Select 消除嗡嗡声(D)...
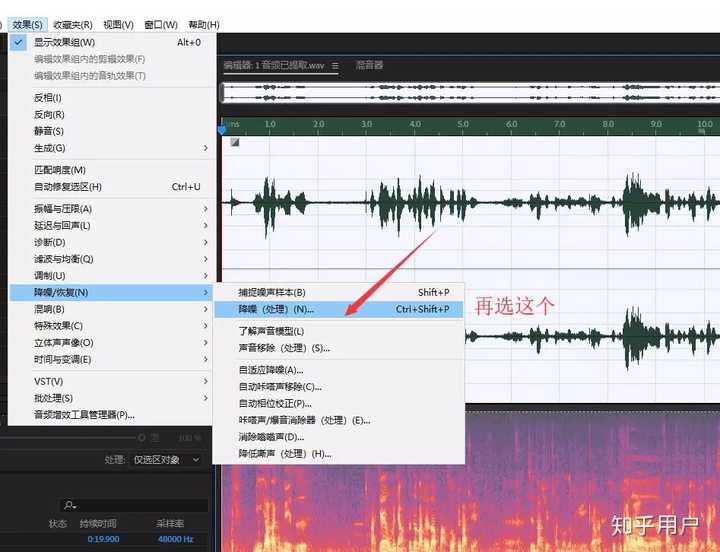 pos(339,437)
